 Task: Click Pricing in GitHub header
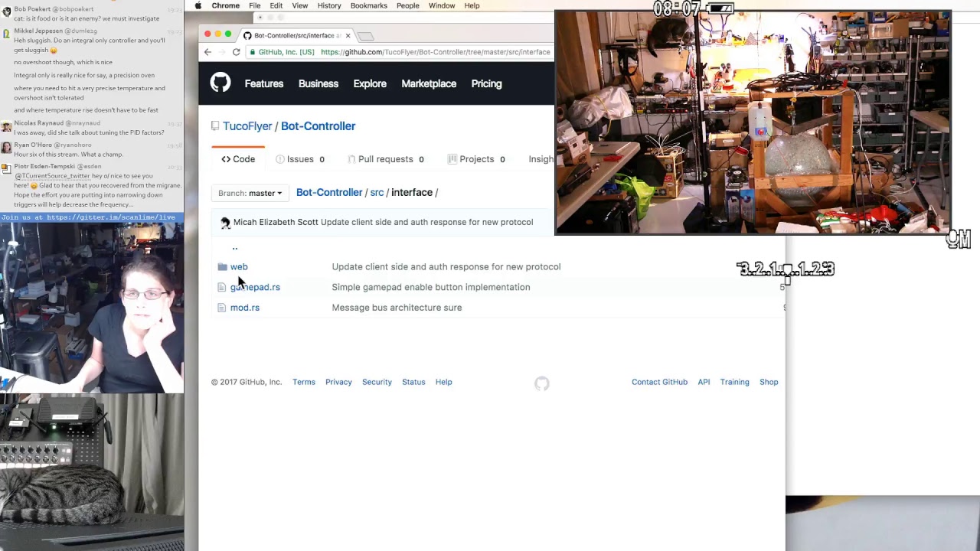[x=487, y=83]
